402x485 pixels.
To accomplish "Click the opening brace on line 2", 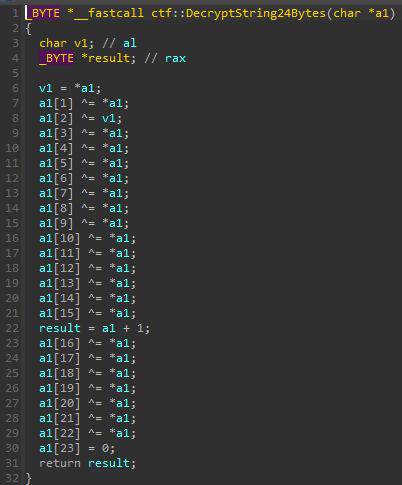I will 28,29.
